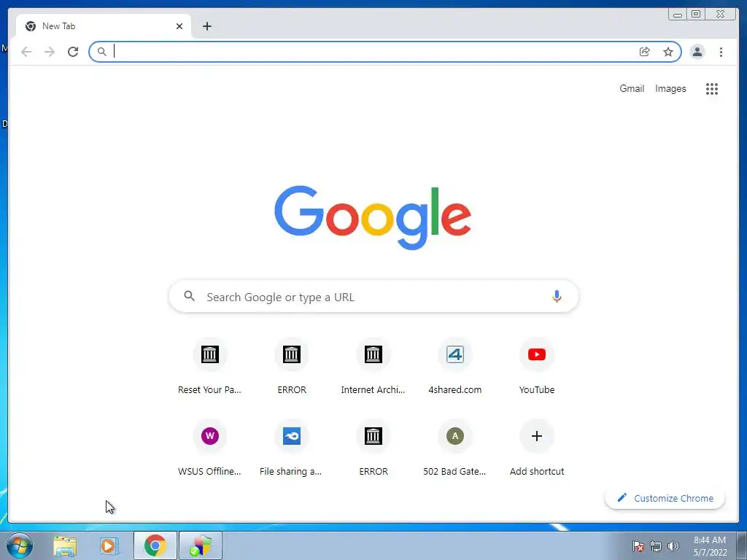Open the first ERROR shortcut tile

292,367
